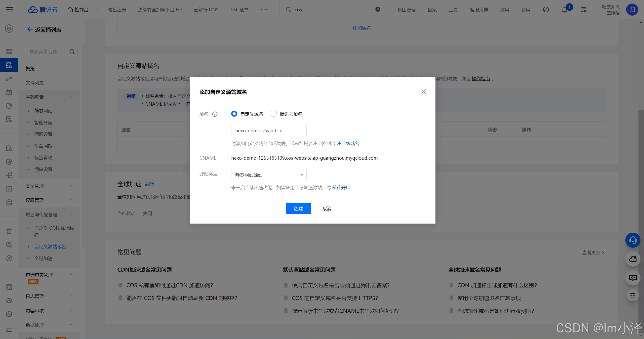This screenshot has height=339, width=644.
Task: Open the 备案 top menu
Action: [432, 10]
